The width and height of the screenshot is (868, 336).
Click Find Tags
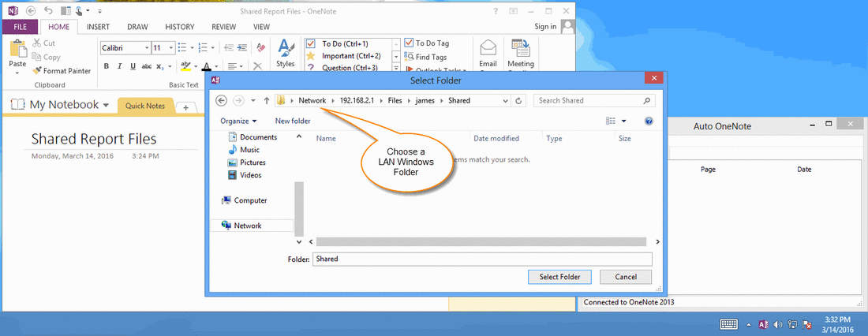point(425,57)
